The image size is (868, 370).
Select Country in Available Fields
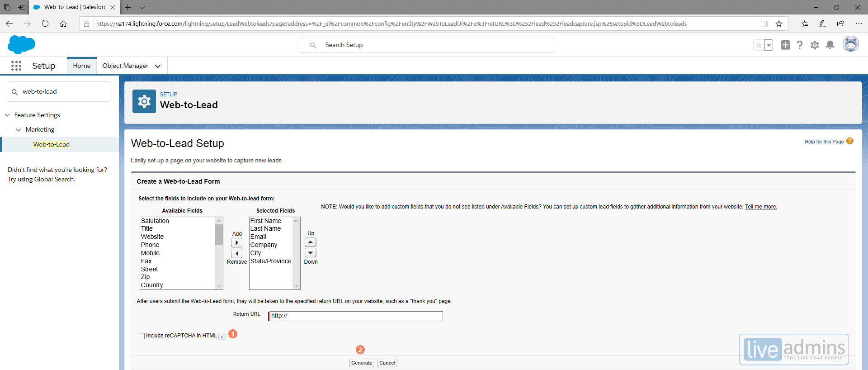click(x=152, y=285)
